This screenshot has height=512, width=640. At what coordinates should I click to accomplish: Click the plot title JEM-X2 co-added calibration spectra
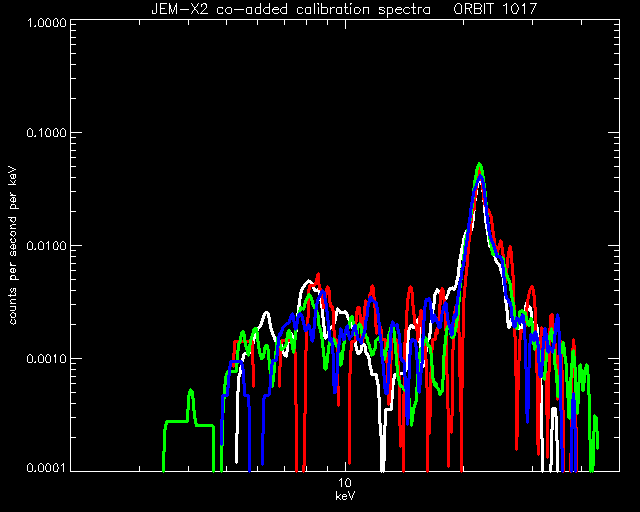point(291,9)
